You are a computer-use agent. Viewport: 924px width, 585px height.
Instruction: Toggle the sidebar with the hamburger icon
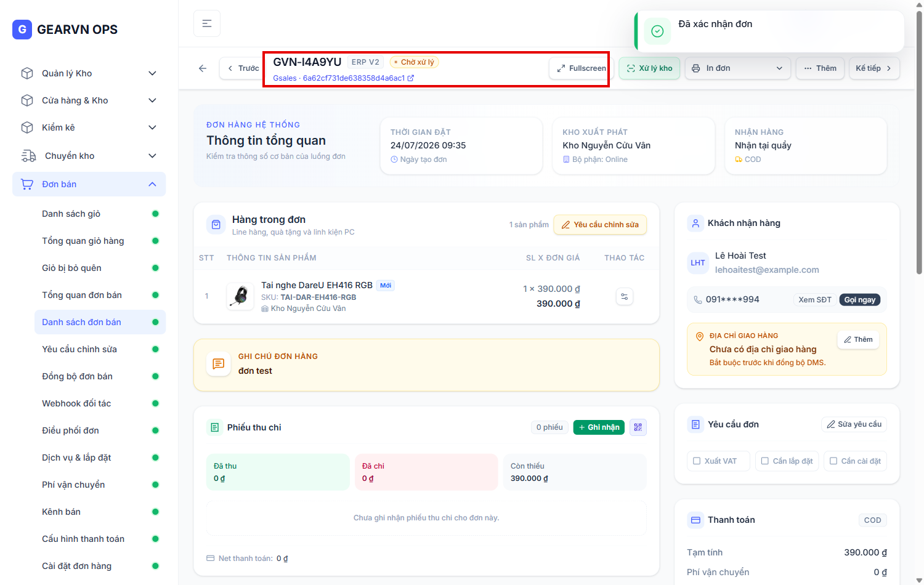pyautogui.click(x=207, y=23)
